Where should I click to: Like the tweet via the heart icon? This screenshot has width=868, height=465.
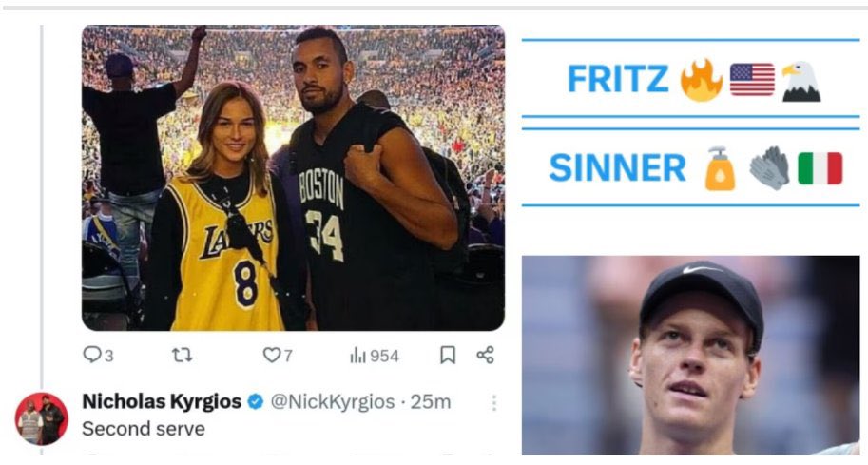[x=271, y=355]
